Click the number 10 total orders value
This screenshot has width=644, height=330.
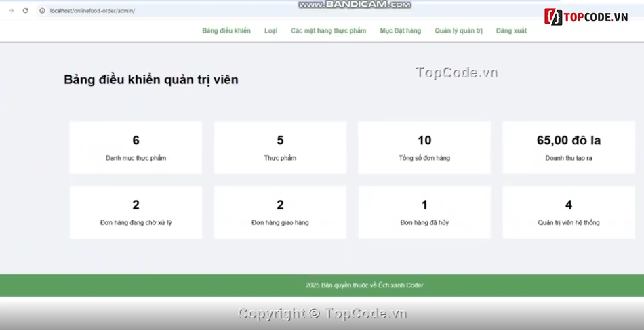tap(424, 140)
